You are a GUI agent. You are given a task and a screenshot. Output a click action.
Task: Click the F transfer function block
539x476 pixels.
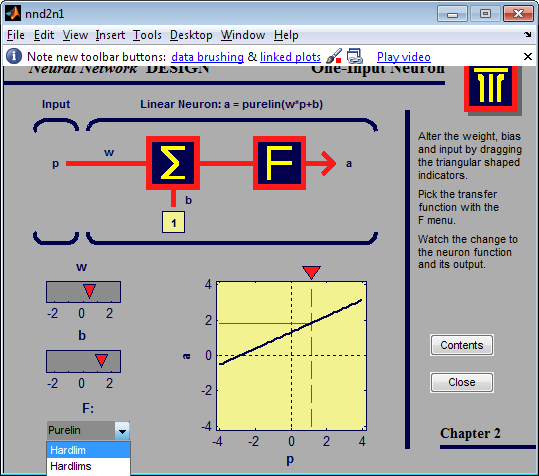coord(279,163)
